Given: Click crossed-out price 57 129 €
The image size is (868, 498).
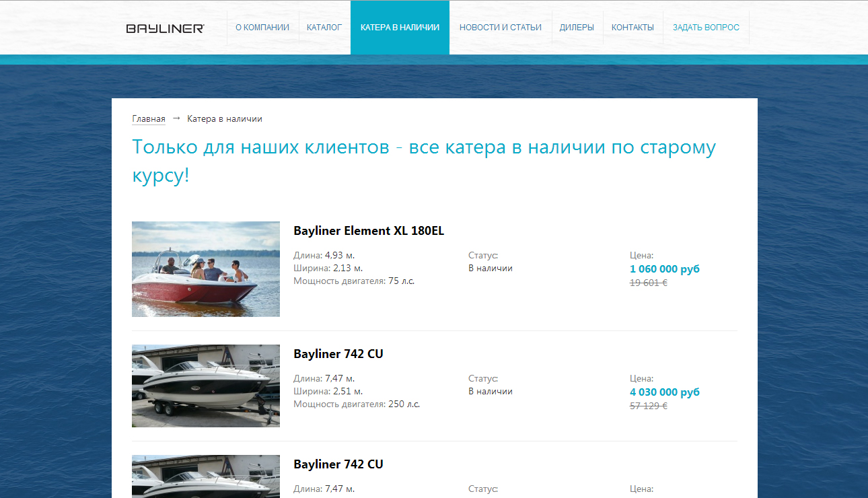Looking at the screenshot, I should pos(649,406).
